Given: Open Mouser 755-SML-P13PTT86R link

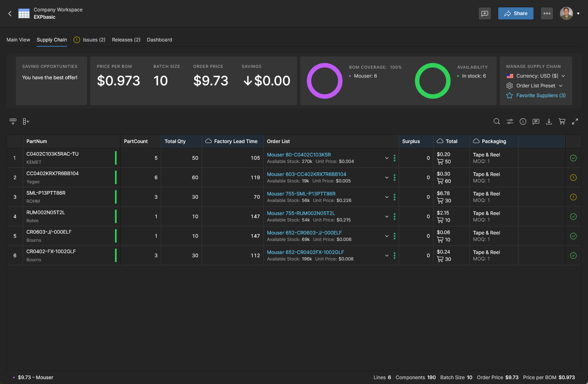Looking at the screenshot, I should [x=301, y=194].
